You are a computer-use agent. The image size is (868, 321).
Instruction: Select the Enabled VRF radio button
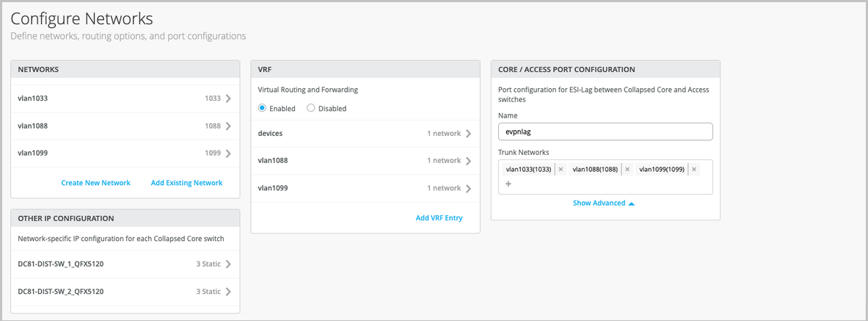click(x=263, y=109)
